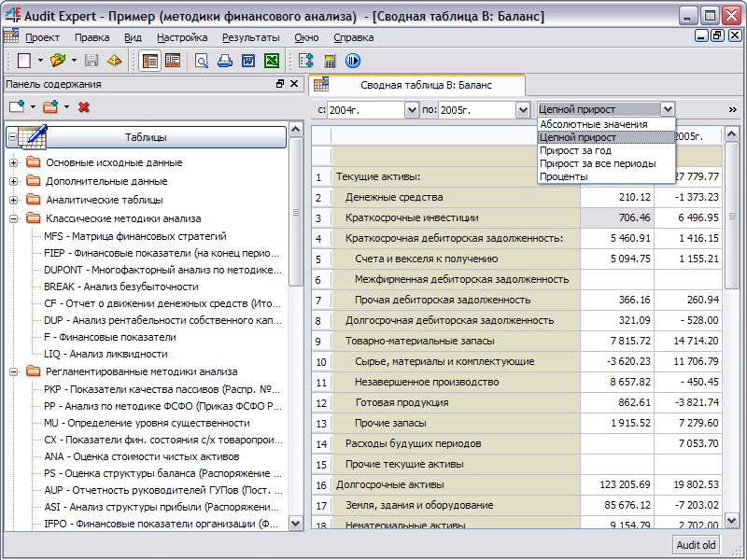This screenshot has height=560, width=747.
Task: Select Абсолютные значения from the list
Action: (606, 124)
